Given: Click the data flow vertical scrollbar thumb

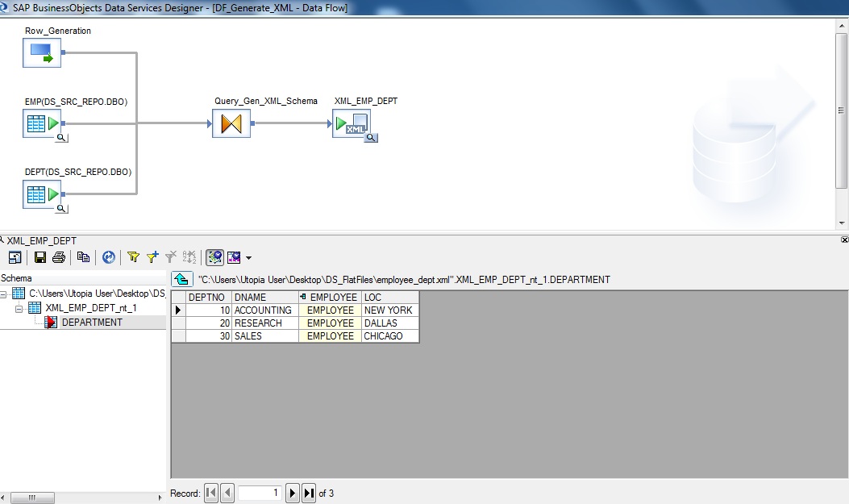Looking at the screenshot, I should (842, 111).
